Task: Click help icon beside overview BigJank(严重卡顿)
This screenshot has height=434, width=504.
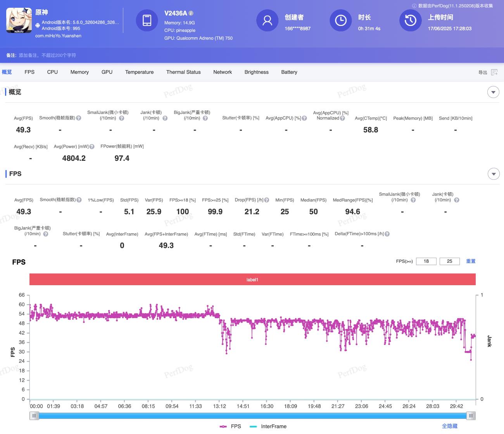Action: (205, 118)
